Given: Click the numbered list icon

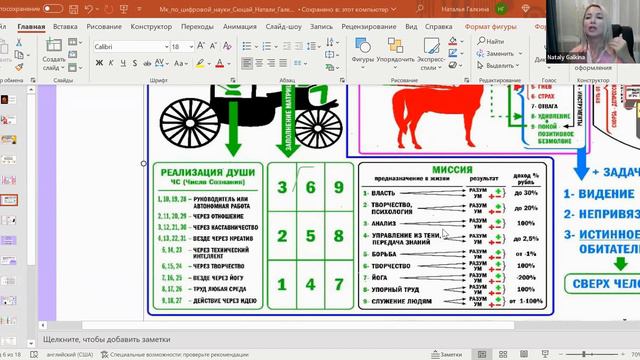Looking at the screenshot, I should click(267, 46).
